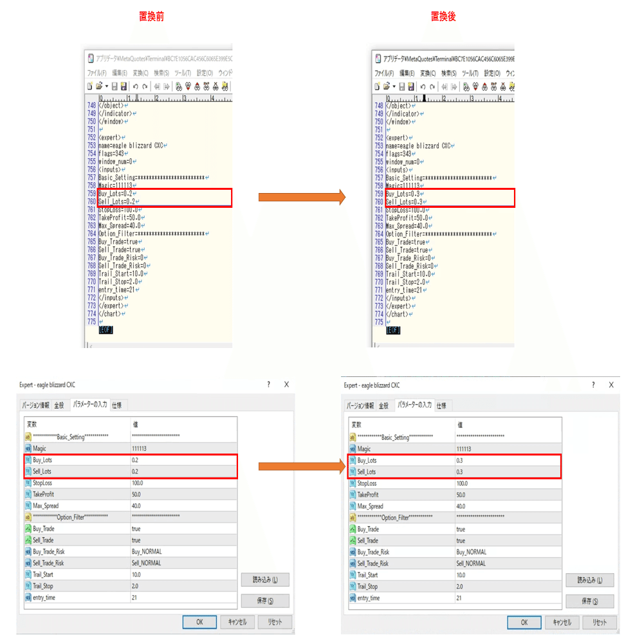
Task: Open 変換(C) menu in 置換後 editor
Action: pos(428,73)
